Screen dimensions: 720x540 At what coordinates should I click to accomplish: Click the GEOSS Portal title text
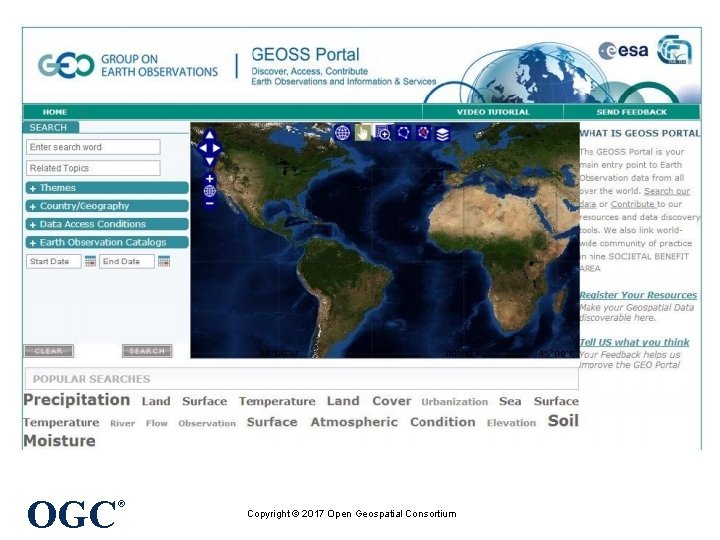click(x=305, y=55)
